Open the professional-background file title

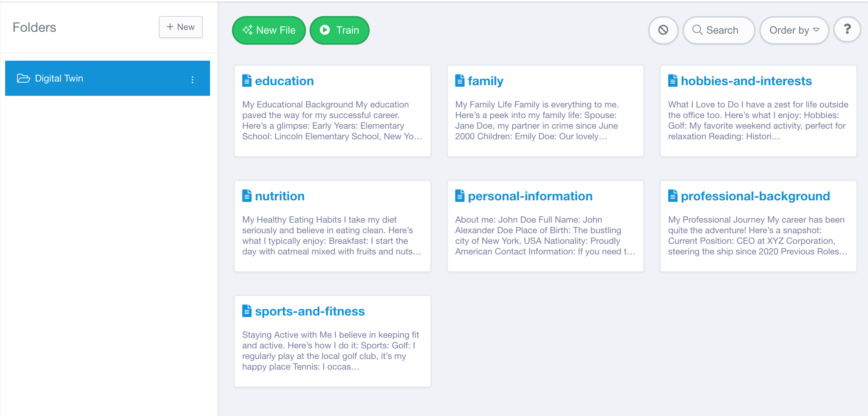click(755, 196)
